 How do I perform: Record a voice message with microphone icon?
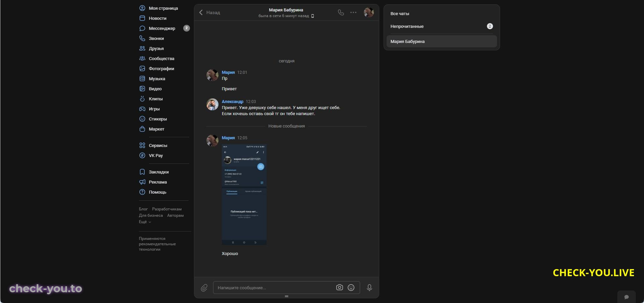(x=369, y=288)
